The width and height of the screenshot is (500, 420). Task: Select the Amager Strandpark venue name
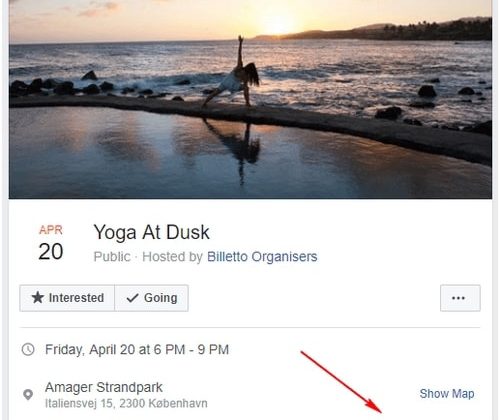coord(104,387)
